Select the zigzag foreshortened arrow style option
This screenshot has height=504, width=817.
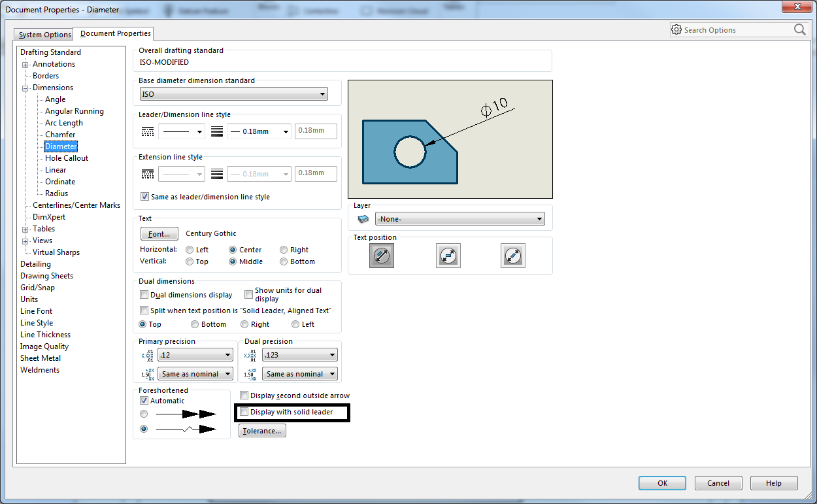click(144, 429)
